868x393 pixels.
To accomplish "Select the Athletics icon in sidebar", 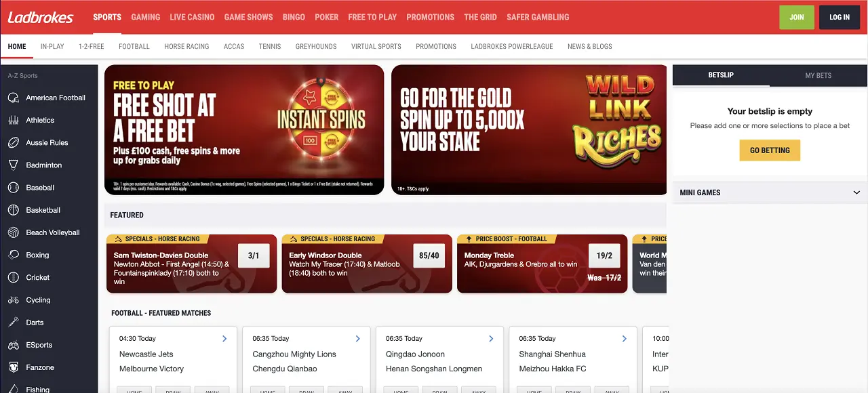I will point(13,120).
